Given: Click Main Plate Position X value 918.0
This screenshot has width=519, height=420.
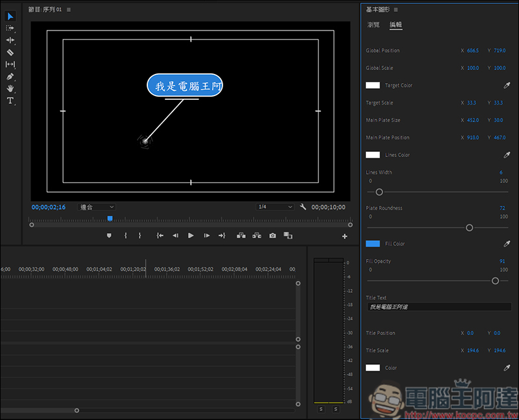Looking at the screenshot, I should coord(473,138).
